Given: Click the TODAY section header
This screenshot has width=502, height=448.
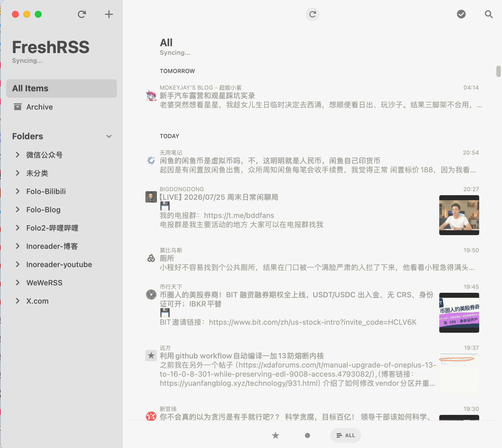Looking at the screenshot, I should 169,136.
